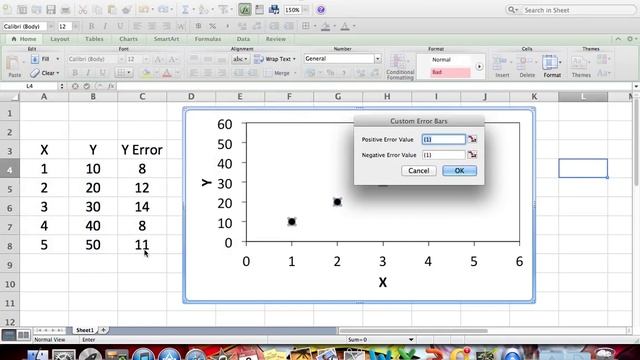Click the horizontal scrollbar thumb
Screen dimensions: 640x360
click(x=413, y=331)
